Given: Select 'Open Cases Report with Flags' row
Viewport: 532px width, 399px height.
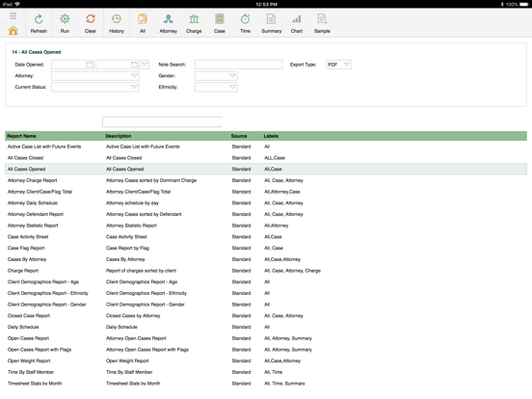Looking at the screenshot, I should click(266, 350).
